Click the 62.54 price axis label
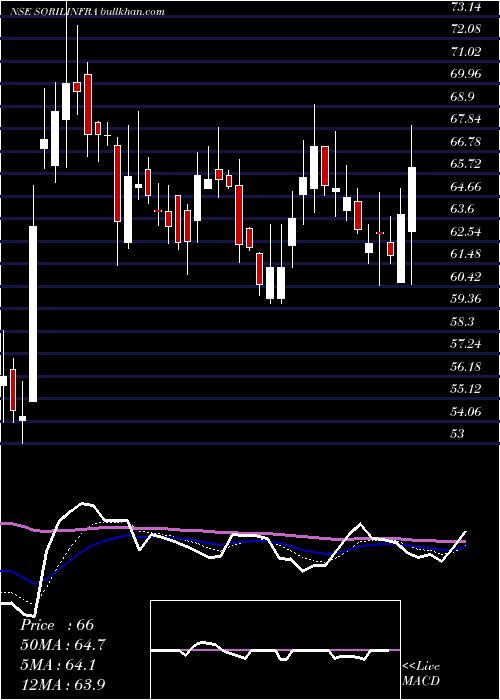Screen dimensions: 500x700 click(467, 232)
